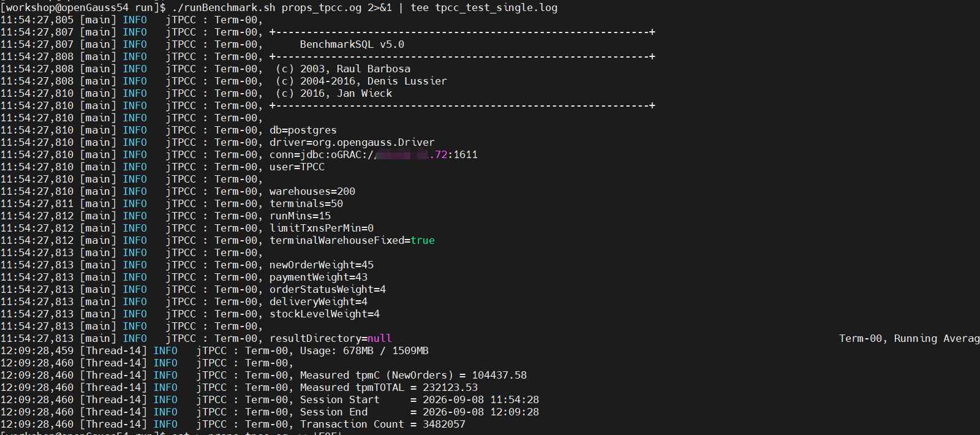Click the runMins=15 setting

point(300,216)
